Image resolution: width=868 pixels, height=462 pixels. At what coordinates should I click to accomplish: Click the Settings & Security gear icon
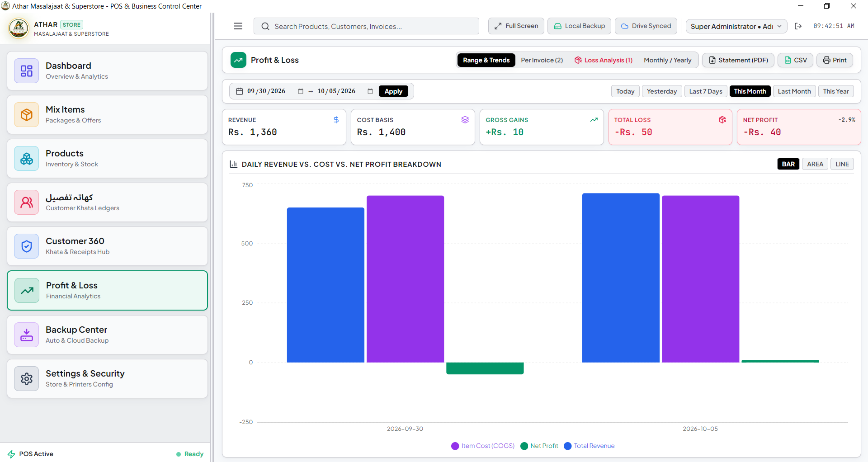click(x=27, y=379)
